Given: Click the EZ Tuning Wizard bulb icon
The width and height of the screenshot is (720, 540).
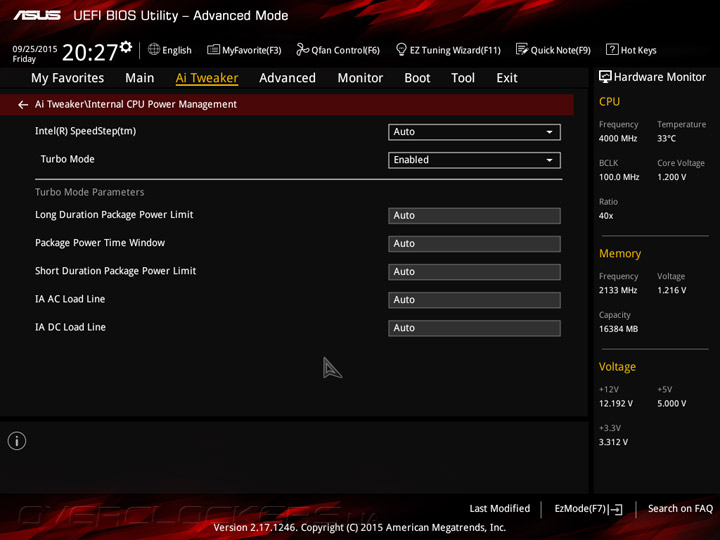Looking at the screenshot, I should (x=401, y=49).
